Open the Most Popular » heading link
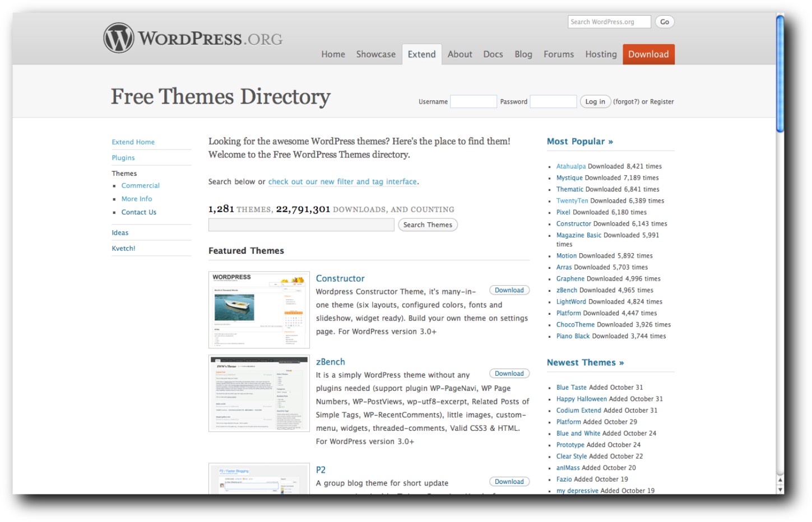The image size is (812, 522). (x=580, y=142)
